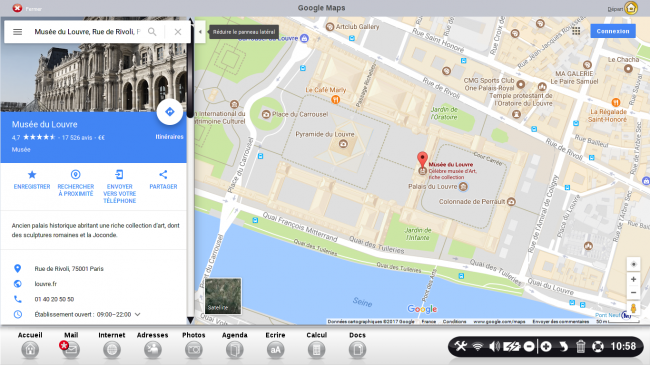Click the Louvre search input field
Image resolution: width=650 pixels, height=365 pixels.
coord(87,32)
